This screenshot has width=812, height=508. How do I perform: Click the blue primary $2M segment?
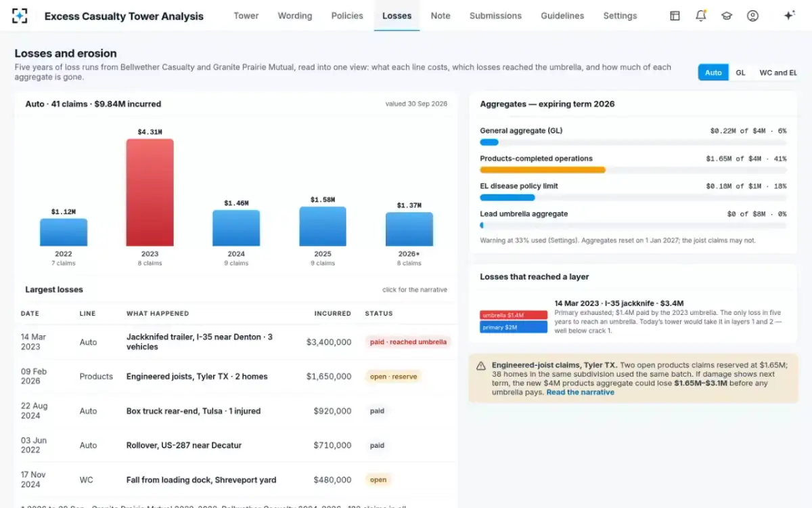coord(514,327)
